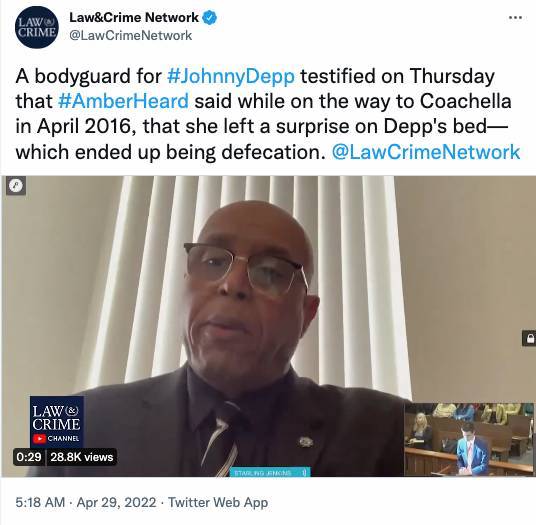Open the #AmberHeard hashtag

pyautogui.click(x=123, y=101)
